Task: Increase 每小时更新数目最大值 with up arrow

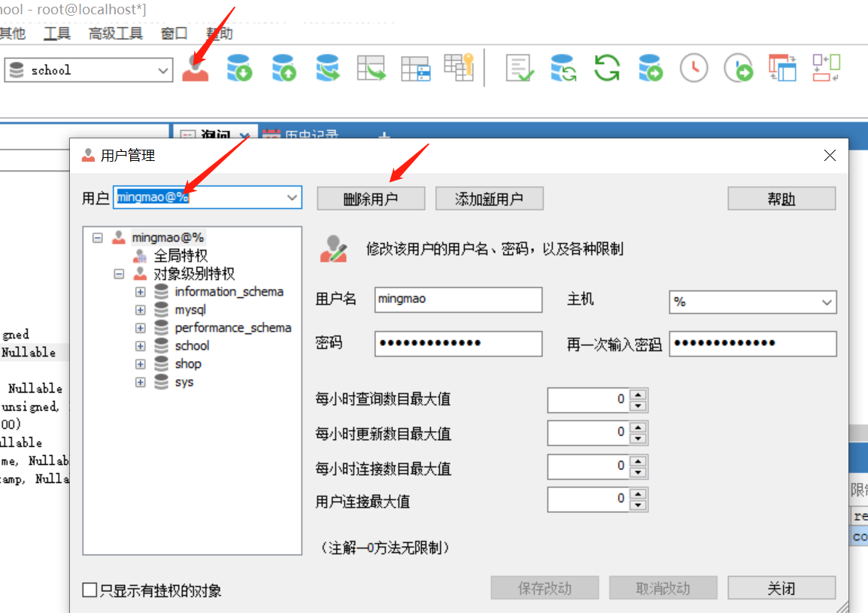Action: tap(639, 427)
